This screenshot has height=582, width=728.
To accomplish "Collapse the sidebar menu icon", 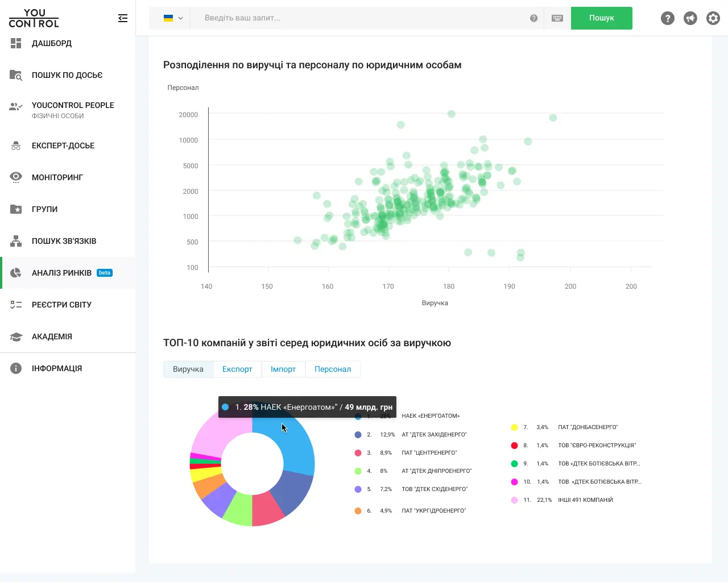I will click(123, 18).
